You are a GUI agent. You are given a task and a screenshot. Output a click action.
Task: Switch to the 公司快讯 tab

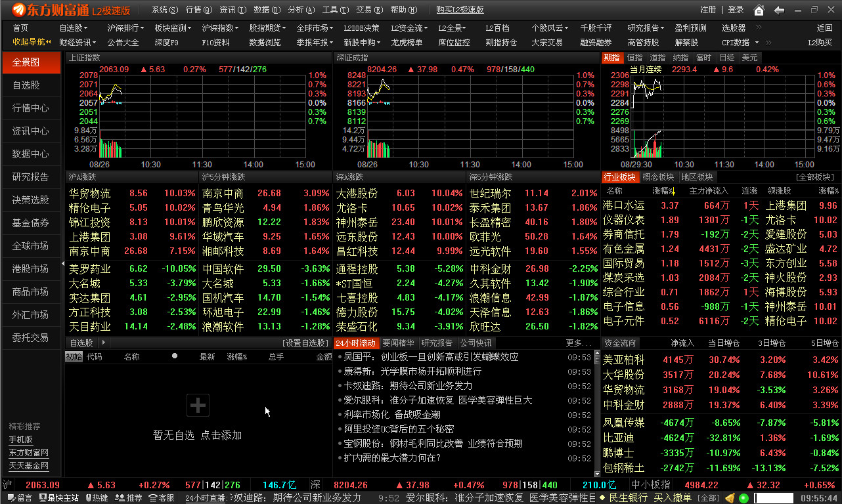[476, 343]
